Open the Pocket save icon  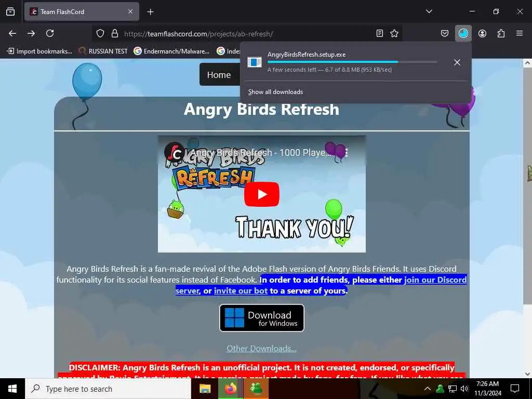coord(445,33)
